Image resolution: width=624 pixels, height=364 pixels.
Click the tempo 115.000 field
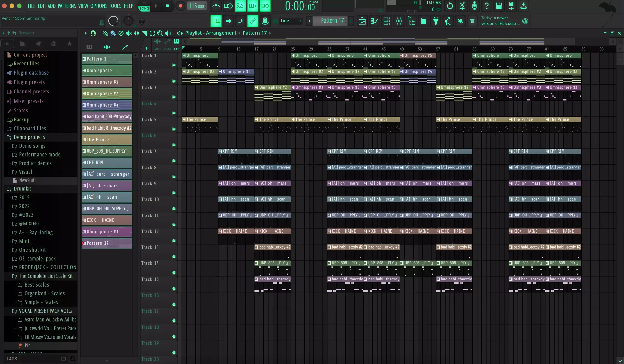197,6
